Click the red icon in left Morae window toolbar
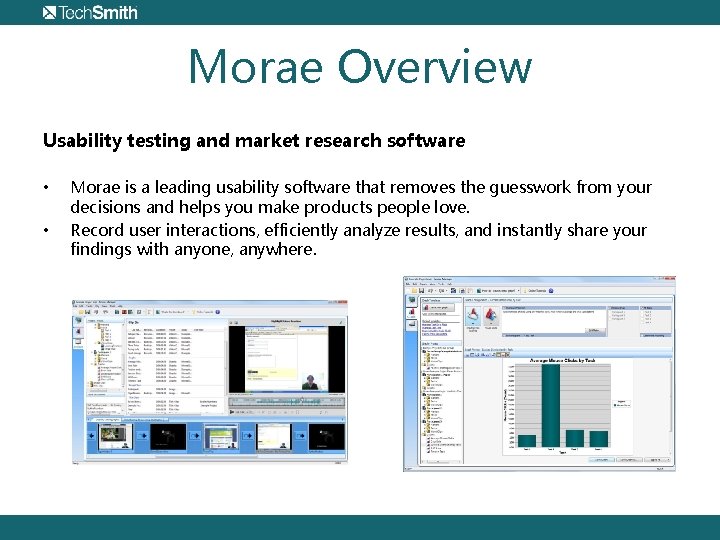Viewport: 720px width, 540px height. pos(124,312)
